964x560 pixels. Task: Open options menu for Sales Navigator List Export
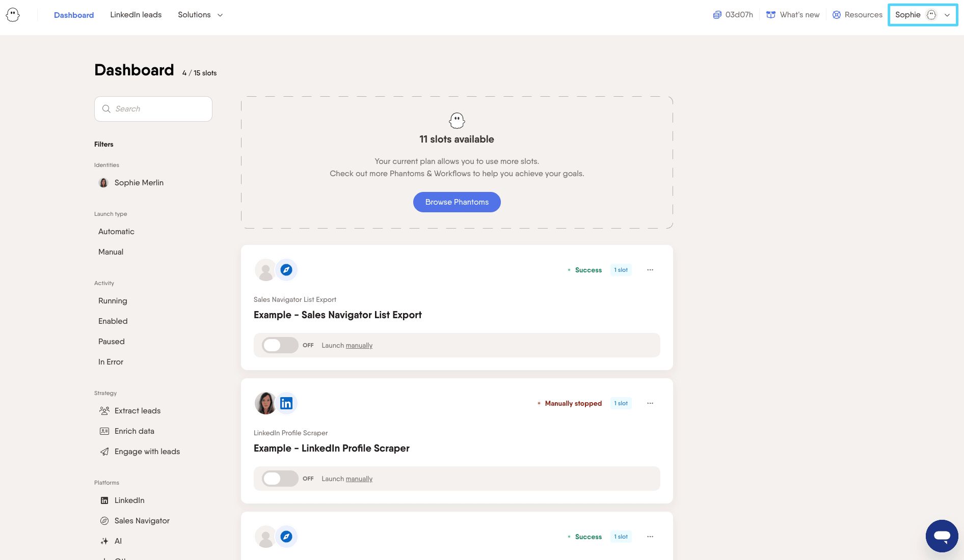pyautogui.click(x=650, y=270)
